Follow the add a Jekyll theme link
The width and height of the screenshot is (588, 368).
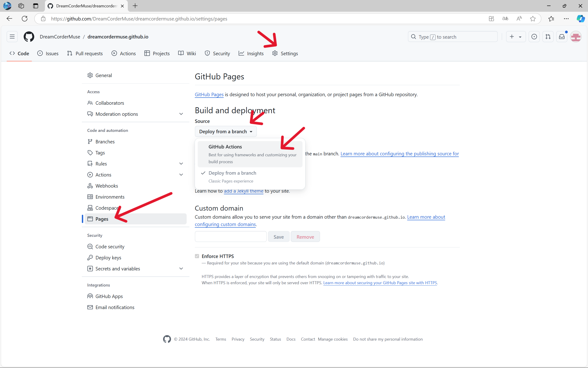tap(244, 191)
